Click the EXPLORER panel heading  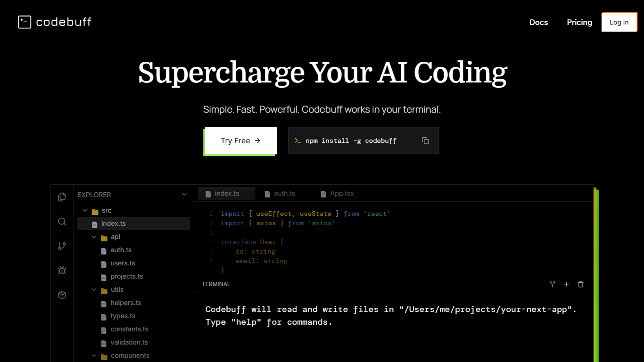94,195
